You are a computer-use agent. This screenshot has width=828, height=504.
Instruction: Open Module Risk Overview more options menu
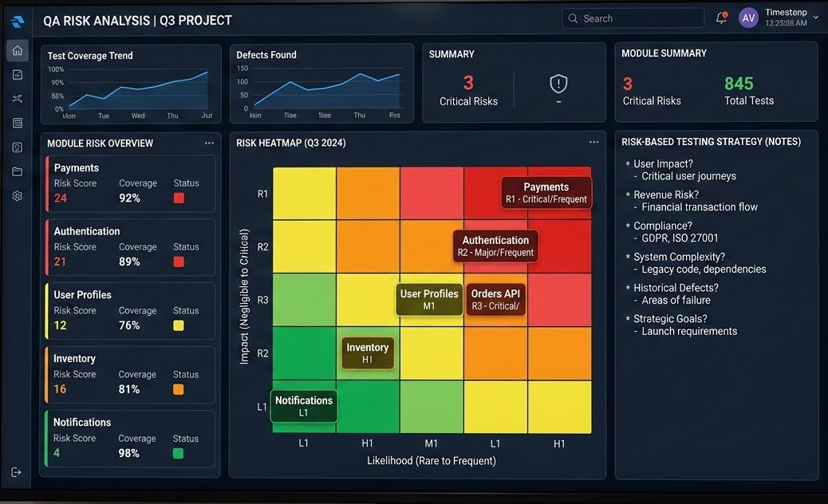tap(209, 144)
